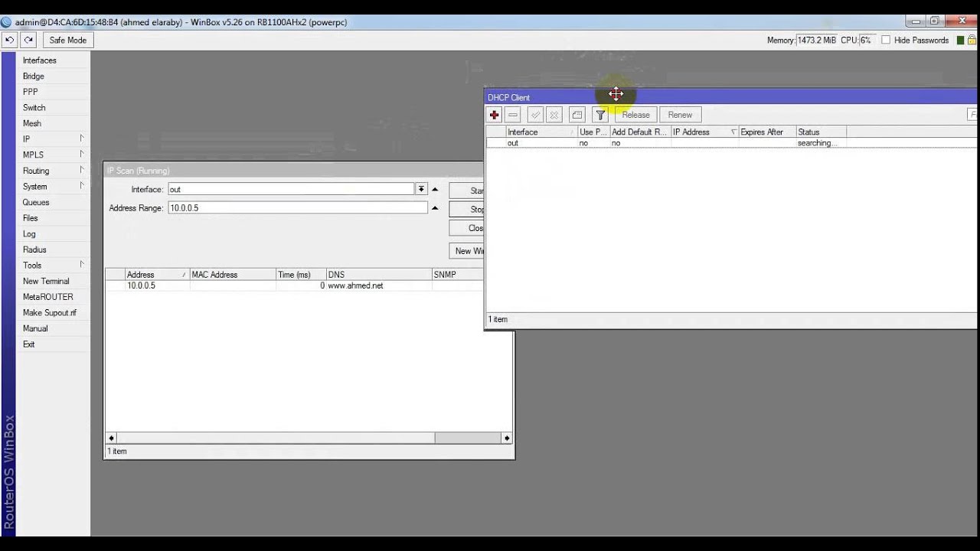Click the Renew button in DHCP Client
Viewport: 980px width, 551px height.
coord(680,115)
